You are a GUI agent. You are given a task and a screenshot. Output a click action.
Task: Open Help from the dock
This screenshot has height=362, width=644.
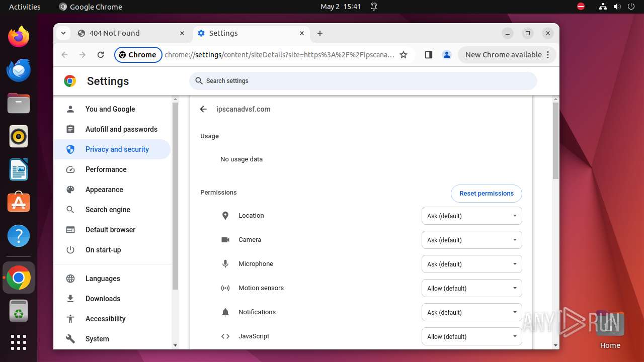19,236
